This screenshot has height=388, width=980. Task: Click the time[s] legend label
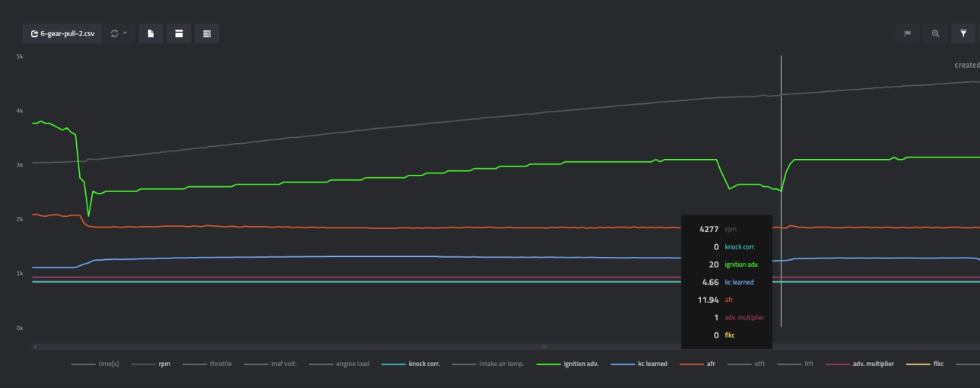109,364
